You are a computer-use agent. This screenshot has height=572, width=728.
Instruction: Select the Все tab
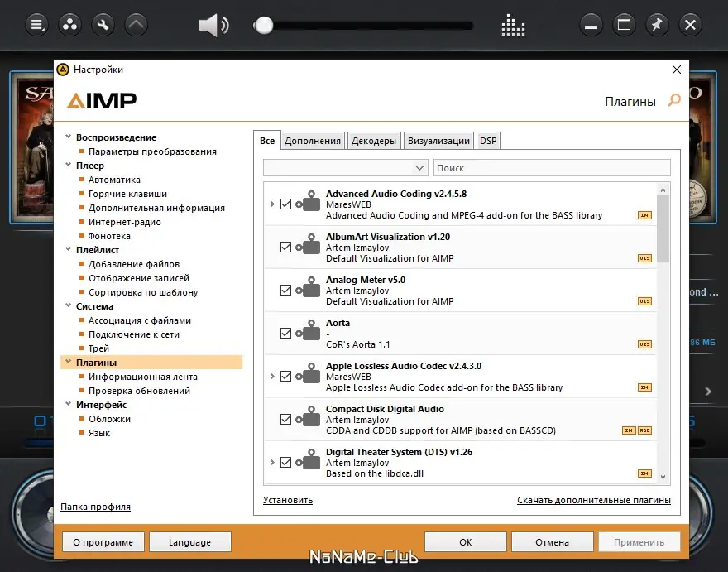click(267, 141)
